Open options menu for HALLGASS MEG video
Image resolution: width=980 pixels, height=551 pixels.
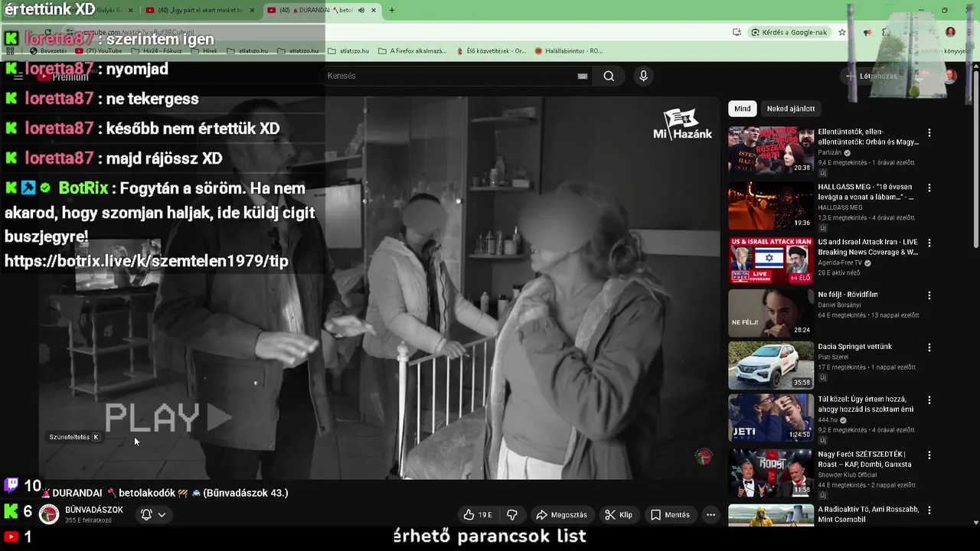pos(929,188)
